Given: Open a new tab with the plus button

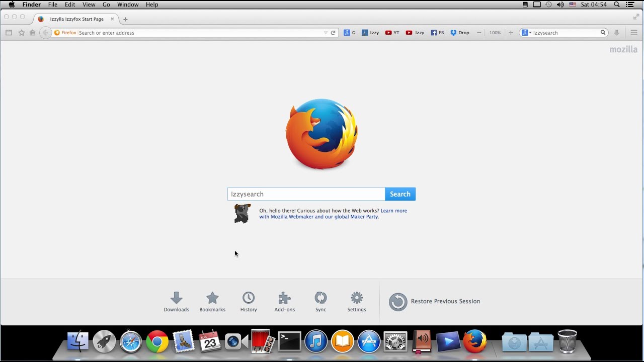Looking at the screenshot, I should [125, 19].
